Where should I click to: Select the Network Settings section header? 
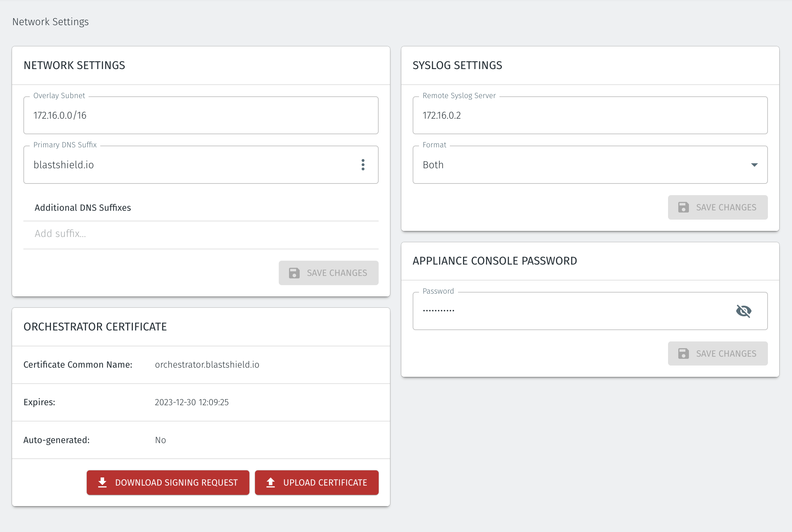coord(74,65)
